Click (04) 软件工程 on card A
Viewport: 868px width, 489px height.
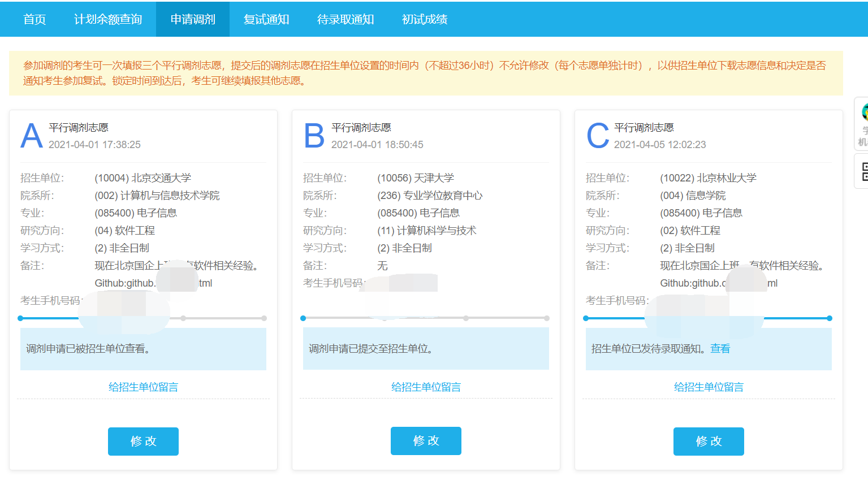pos(124,231)
